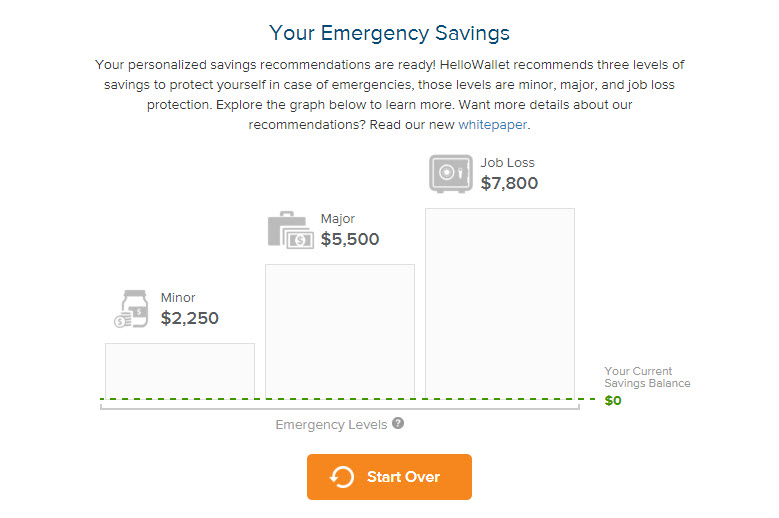Image resolution: width=779 pixels, height=518 pixels.
Task: Click the Major briefcase cash icon
Action: coord(290,230)
